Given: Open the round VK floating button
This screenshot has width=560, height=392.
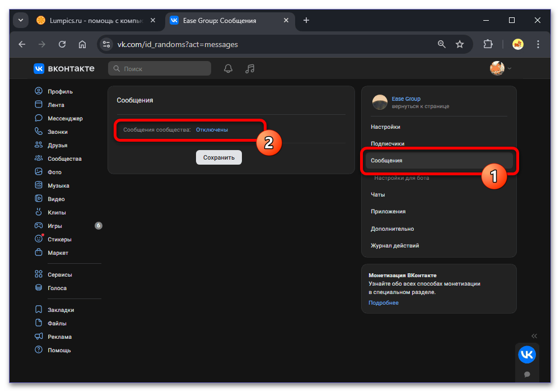Looking at the screenshot, I should pyautogui.click(x=527, y=354).
